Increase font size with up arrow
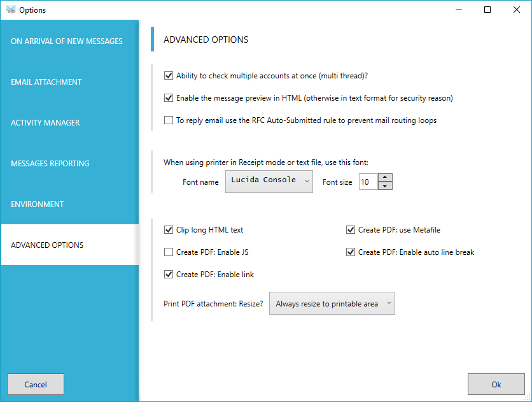 (x=385, y=177)
